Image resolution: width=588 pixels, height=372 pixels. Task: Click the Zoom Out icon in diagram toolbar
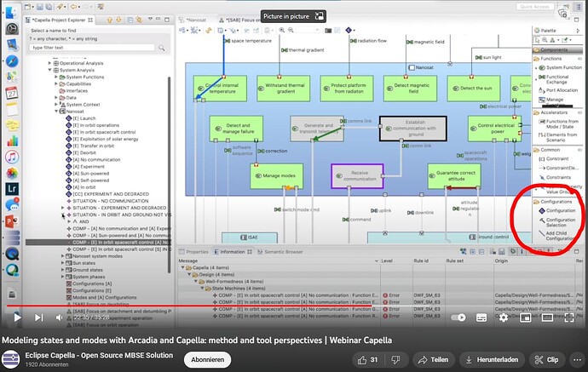coord(291,31)
